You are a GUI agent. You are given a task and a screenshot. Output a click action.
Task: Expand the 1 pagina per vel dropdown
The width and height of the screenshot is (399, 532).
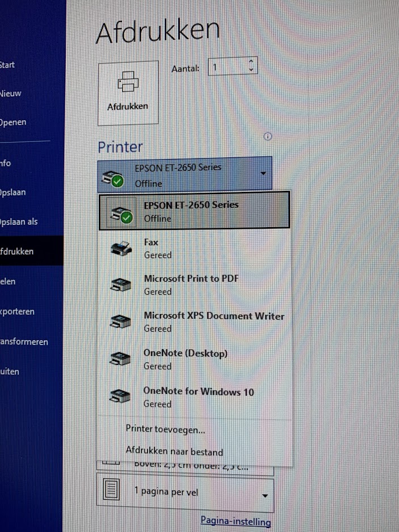click(264, 495)
